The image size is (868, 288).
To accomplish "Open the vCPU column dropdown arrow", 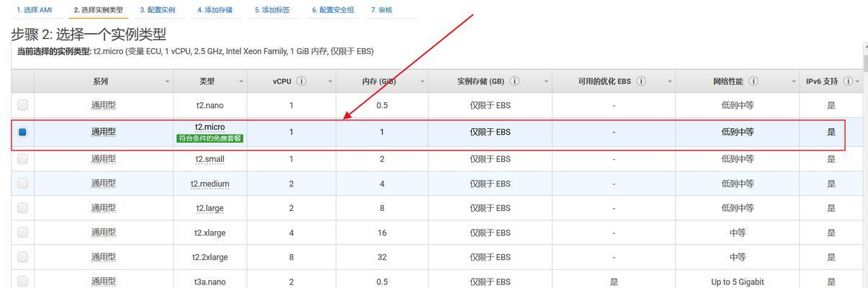I will [x=330, y=81].
